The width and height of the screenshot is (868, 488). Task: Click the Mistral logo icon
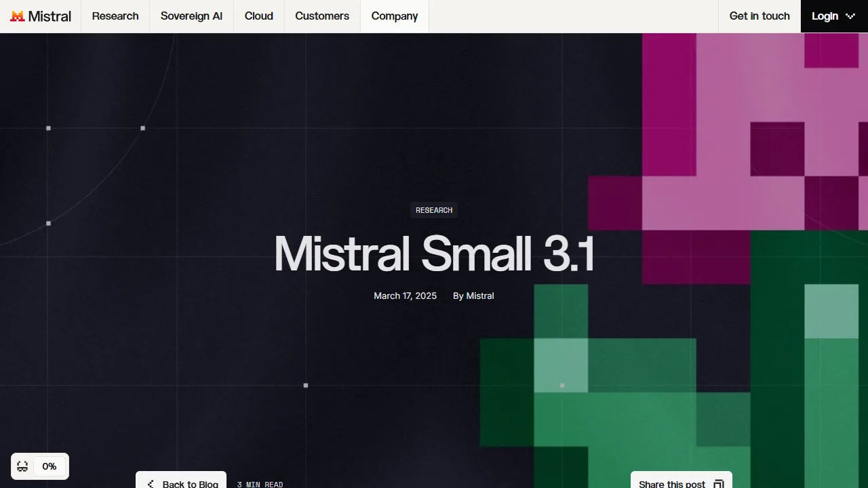coord(18,16)
